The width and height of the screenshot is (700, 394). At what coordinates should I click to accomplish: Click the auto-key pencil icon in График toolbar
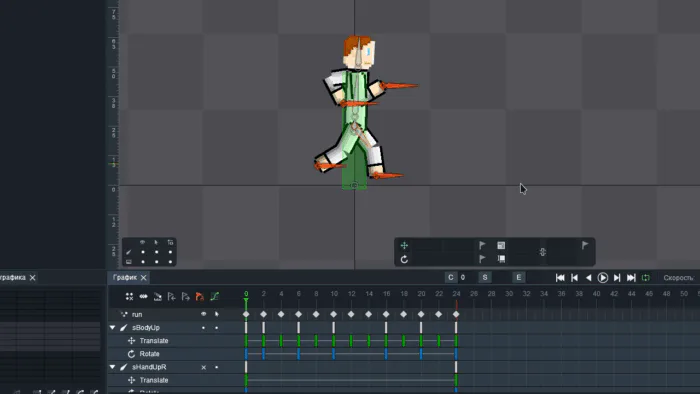coord(158,296)
